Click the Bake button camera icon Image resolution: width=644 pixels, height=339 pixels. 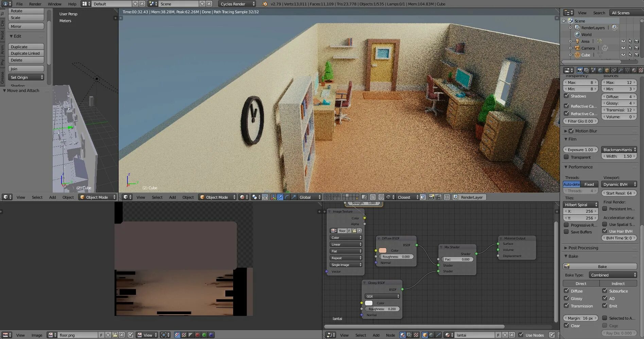coord(567,267)
